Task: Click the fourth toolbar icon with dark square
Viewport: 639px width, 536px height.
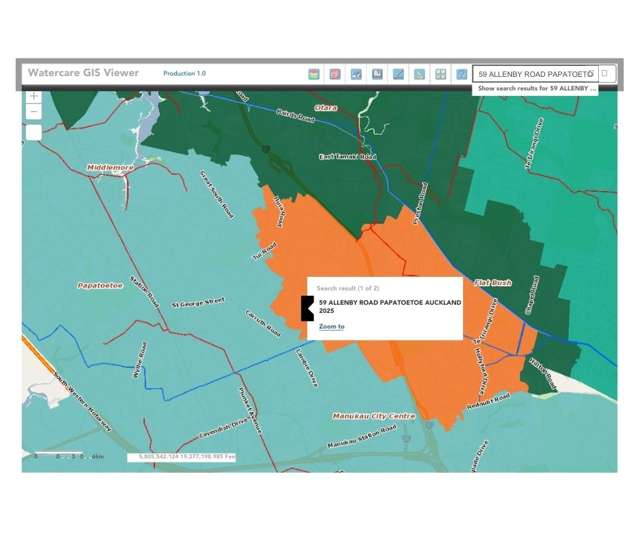Action: tap(377, 74)
